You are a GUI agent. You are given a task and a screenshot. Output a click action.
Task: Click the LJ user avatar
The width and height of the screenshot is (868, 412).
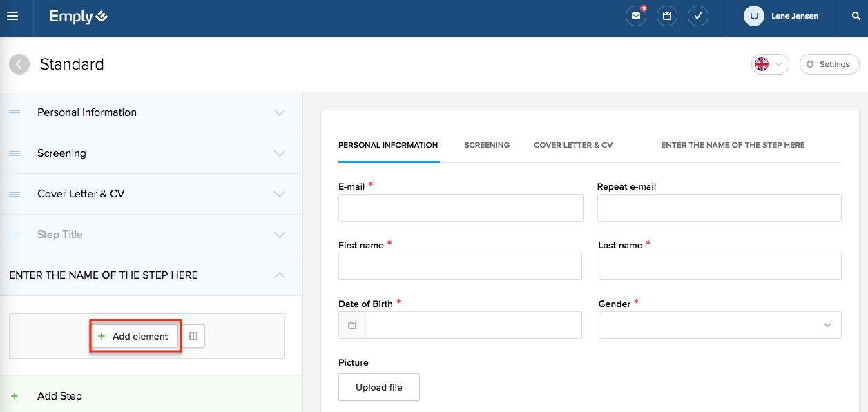754,16
